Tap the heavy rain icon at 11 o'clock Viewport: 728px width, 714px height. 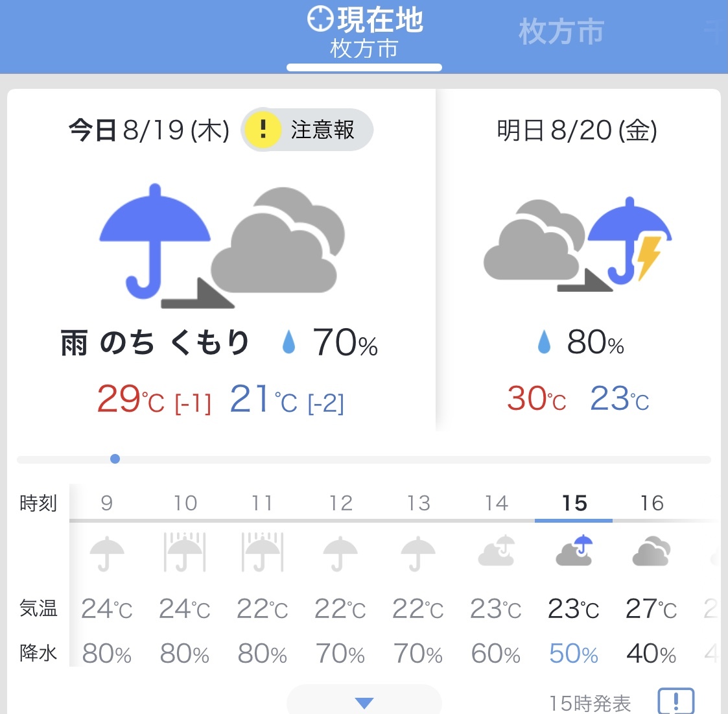263,553
